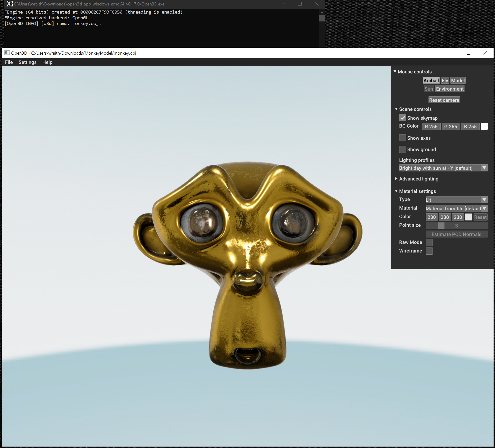Click the BG Color B:255 field
The image size is (495, 448).
tap(470, 127)
